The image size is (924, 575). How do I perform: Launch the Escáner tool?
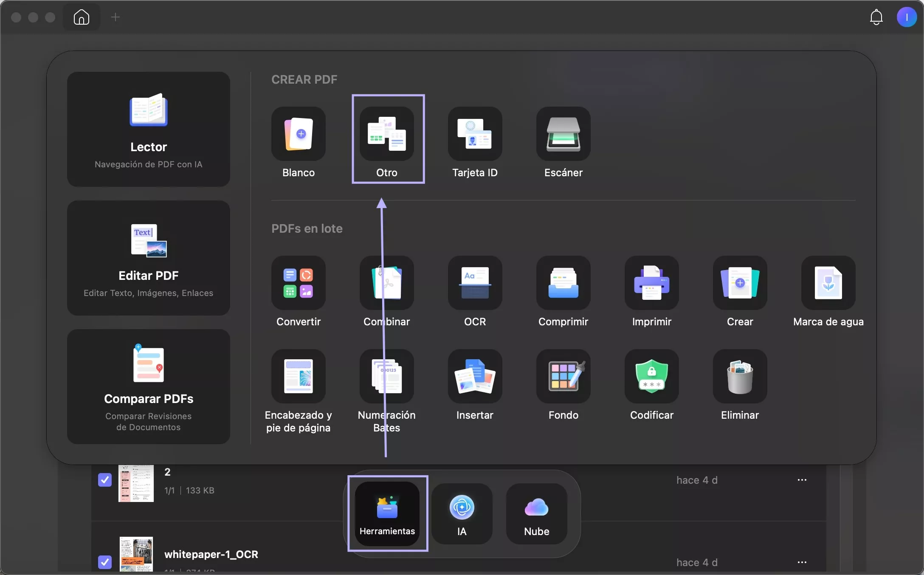[563, 134]
